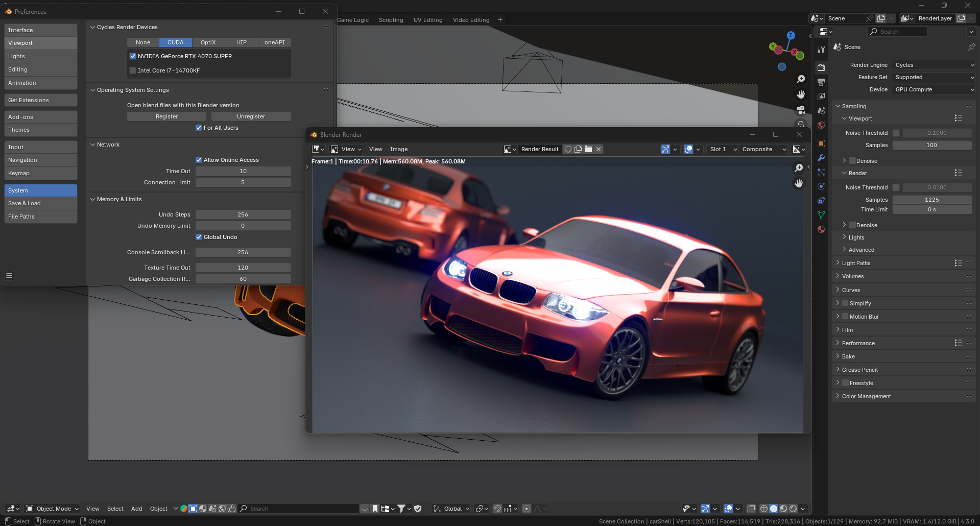Select material preview viewport shading

pos(783,509)
